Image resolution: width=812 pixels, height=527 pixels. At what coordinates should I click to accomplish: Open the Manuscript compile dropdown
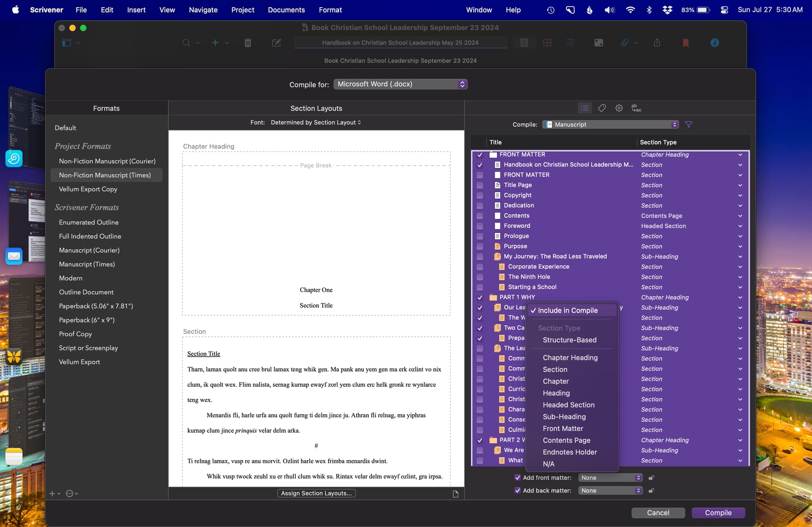click(610, 124)
